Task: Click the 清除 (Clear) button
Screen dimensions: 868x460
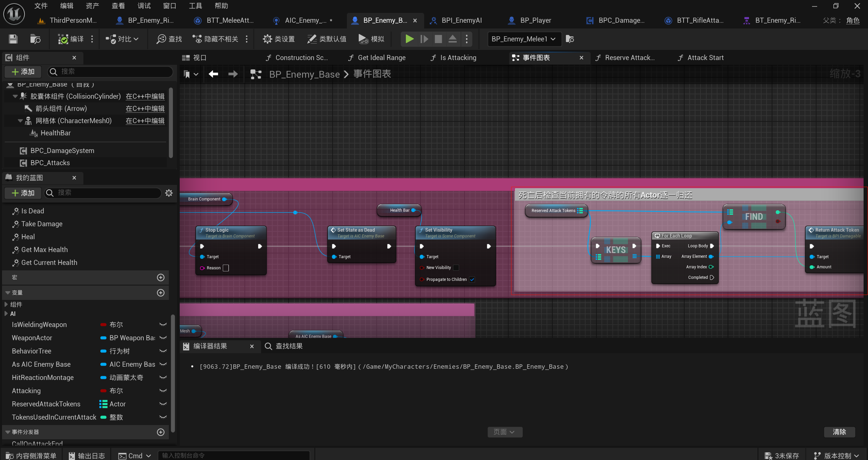Action: 839,432
